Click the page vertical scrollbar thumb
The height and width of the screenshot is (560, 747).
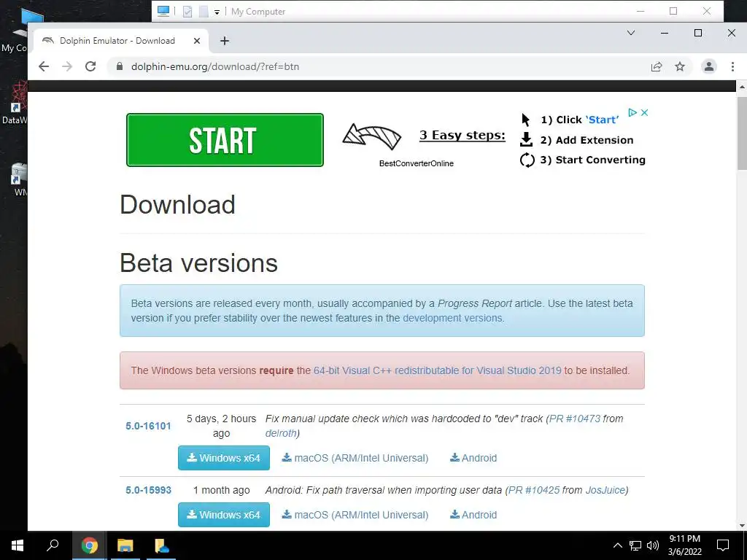click(x=742, y=133)
